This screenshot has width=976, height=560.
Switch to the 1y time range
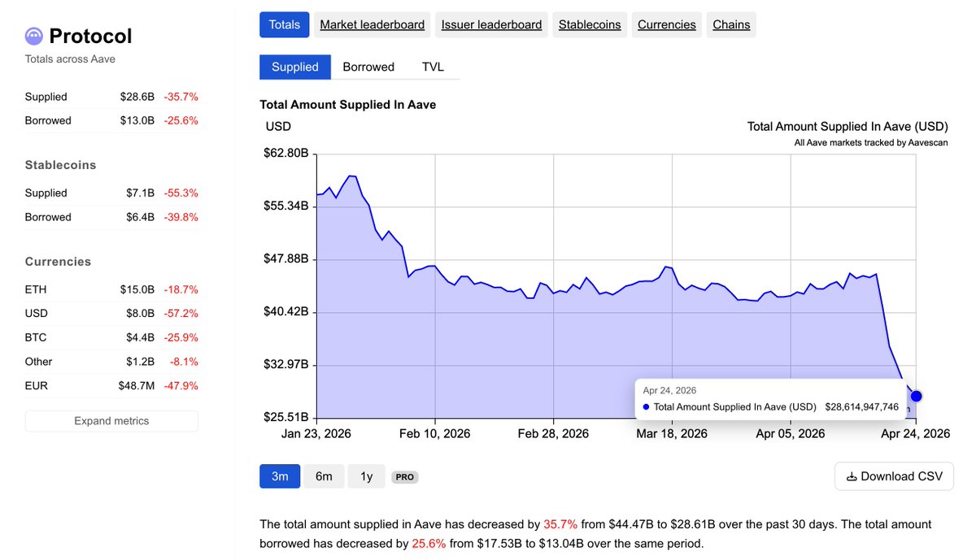[367, 476]
